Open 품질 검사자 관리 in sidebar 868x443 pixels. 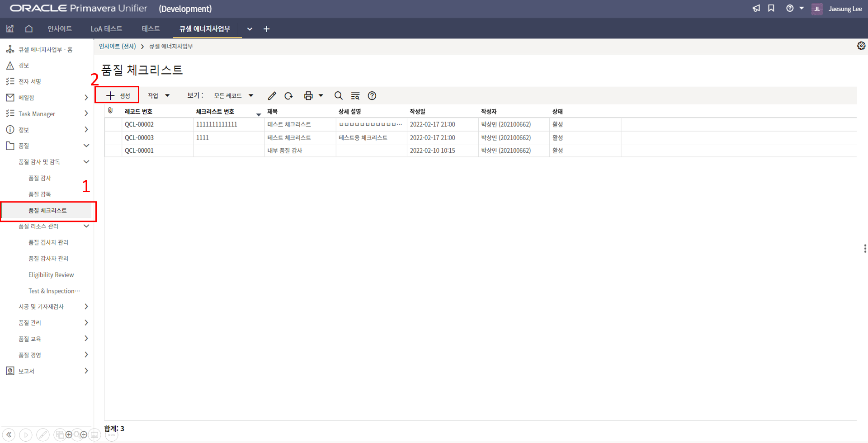pyautogui.click(x=48, y=242)
